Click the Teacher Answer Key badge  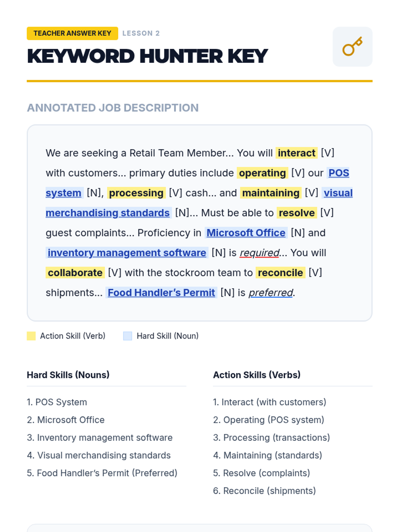(72, 33)
